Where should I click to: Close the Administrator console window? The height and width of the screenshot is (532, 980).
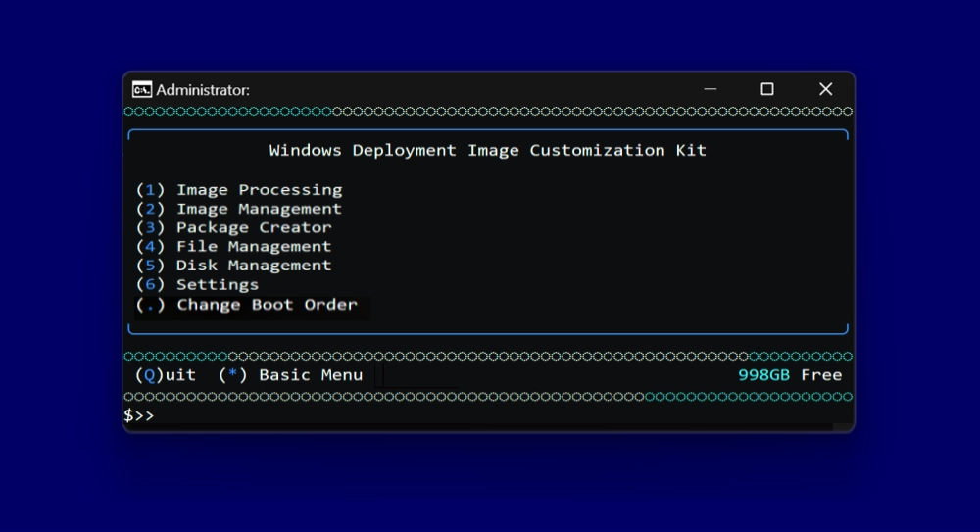(x=825, y=89)
